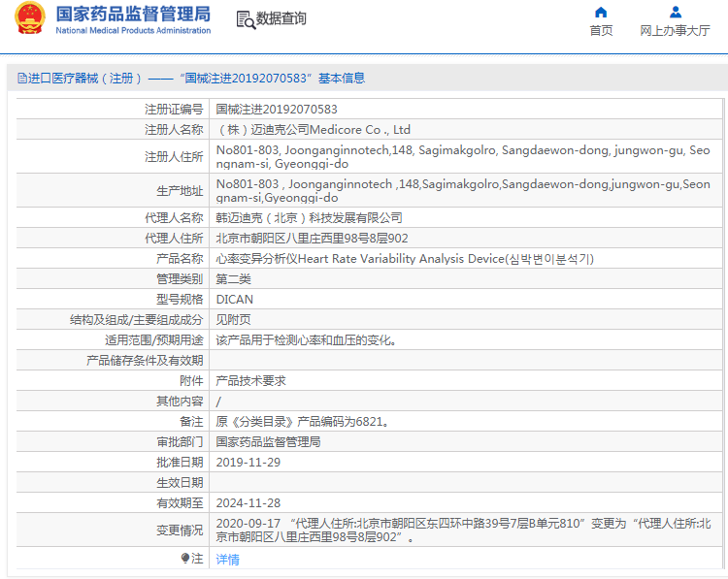
Task: Click the approval date 2019-11-29
Action: coord(248,463)
